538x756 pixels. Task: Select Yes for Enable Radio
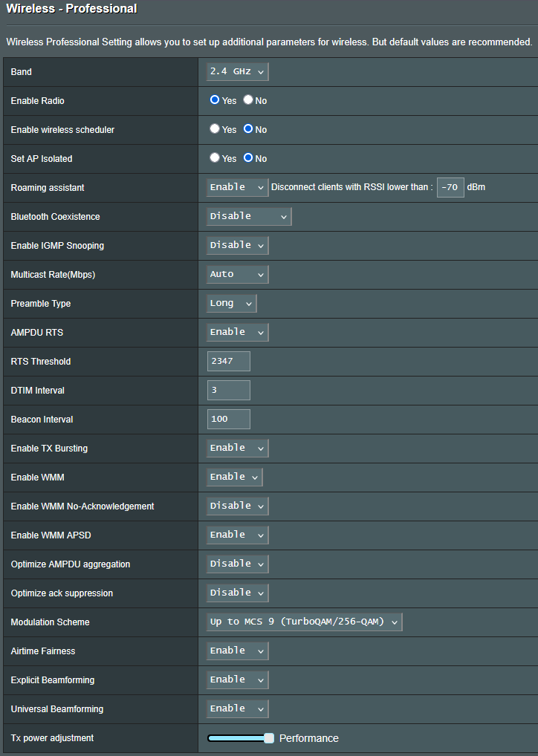(215, 100)
